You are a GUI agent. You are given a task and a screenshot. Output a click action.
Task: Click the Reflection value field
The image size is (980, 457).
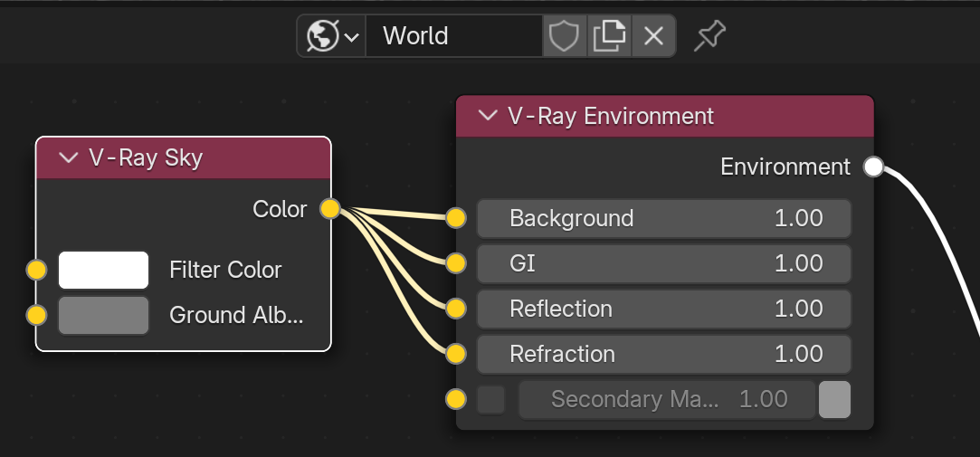[664, 309]
